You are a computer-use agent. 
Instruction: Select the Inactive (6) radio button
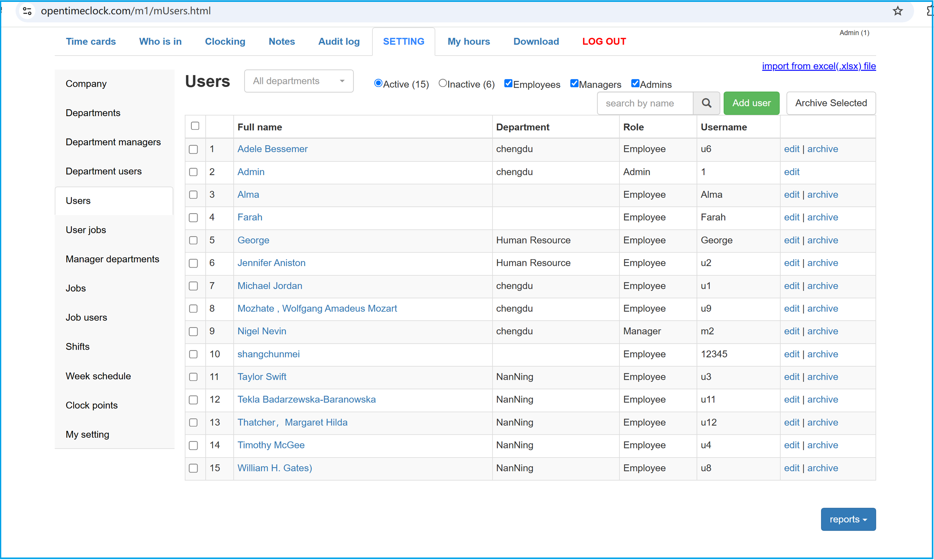click(x=442, y=83)
